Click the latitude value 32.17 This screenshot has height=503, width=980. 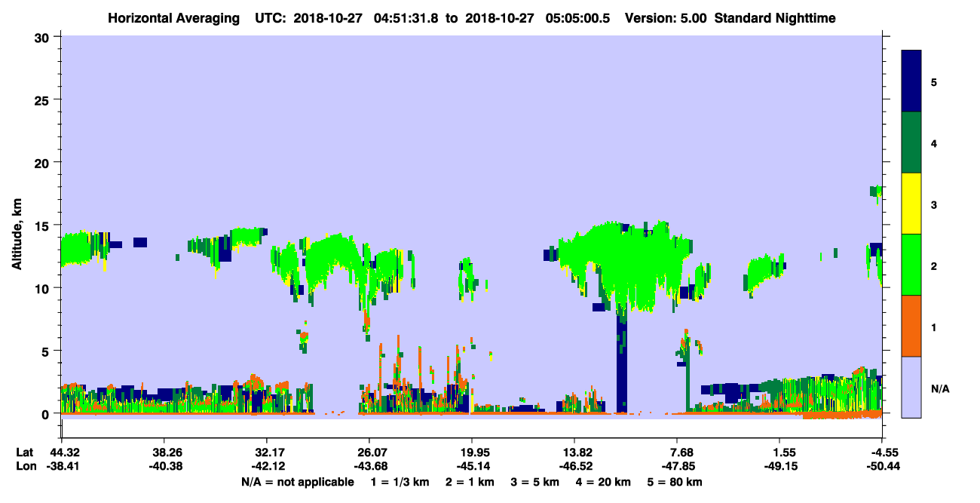tap(266, 452)
